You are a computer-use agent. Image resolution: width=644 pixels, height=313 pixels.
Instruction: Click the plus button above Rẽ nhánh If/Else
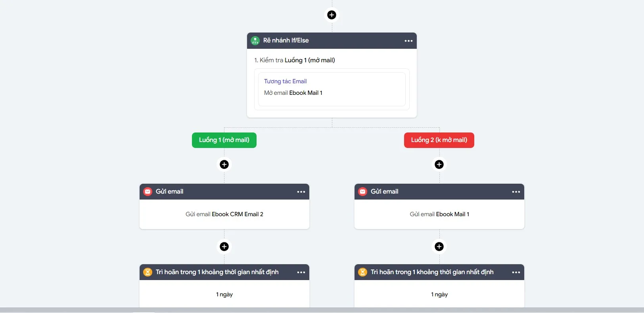pos(332,15)
